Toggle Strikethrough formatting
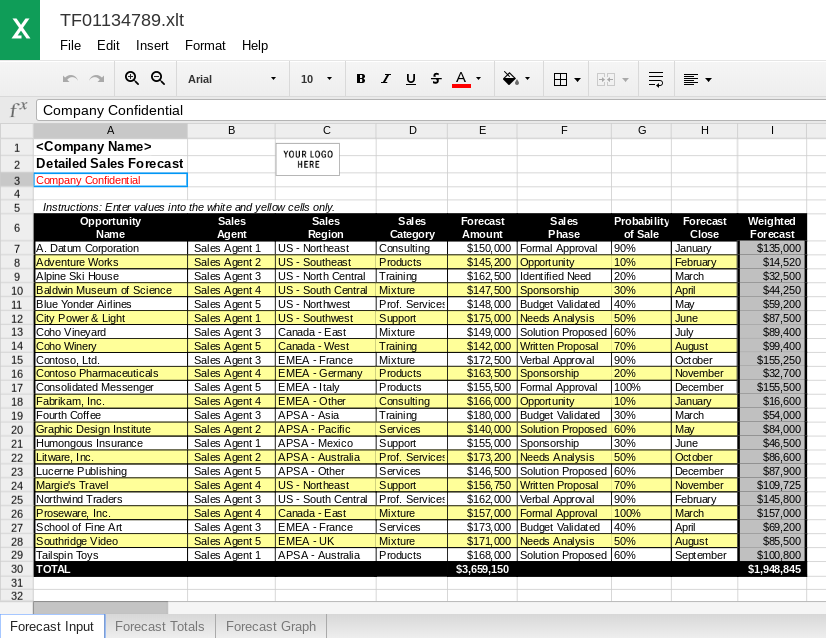Viewport: 826px width, 638px height. [x=436, y=79]
